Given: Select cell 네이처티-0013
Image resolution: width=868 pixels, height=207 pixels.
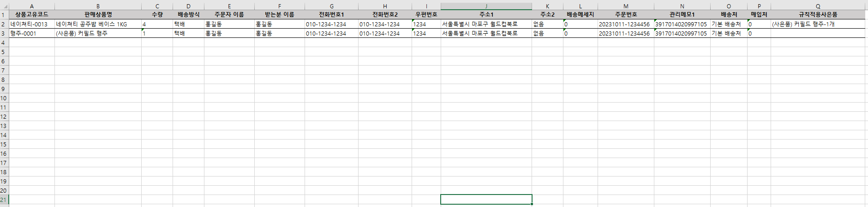Looking at the screenshot, I should [32, 24].
